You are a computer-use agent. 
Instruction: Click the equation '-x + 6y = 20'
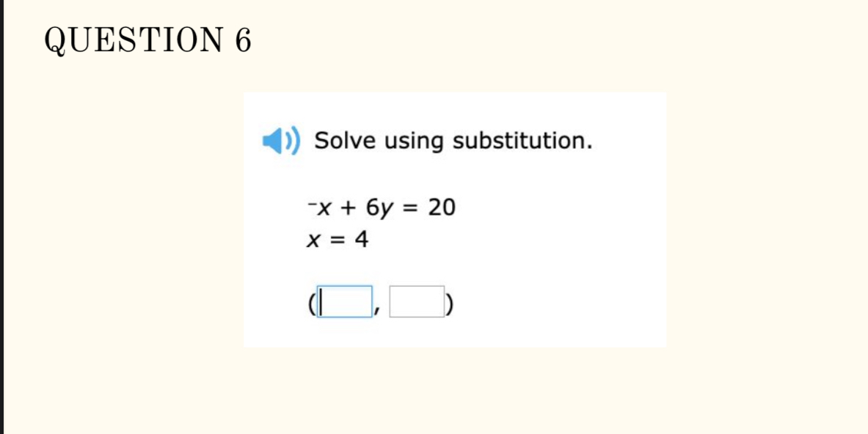382,207
